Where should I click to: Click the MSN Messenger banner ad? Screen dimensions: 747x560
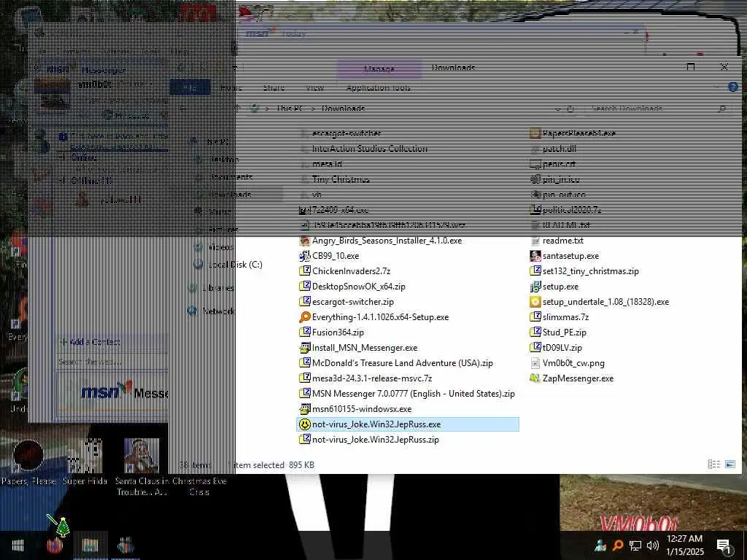pyautogui.click(x=112, y=393)
